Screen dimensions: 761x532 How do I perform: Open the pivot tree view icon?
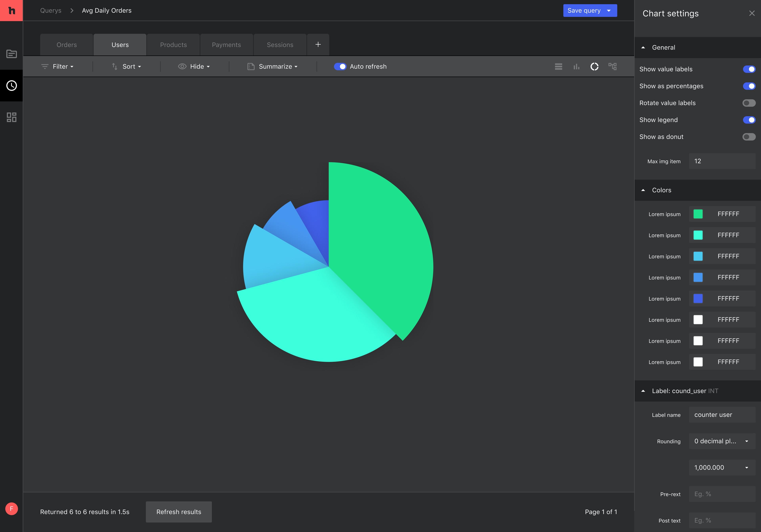click(x=612, y=67)
